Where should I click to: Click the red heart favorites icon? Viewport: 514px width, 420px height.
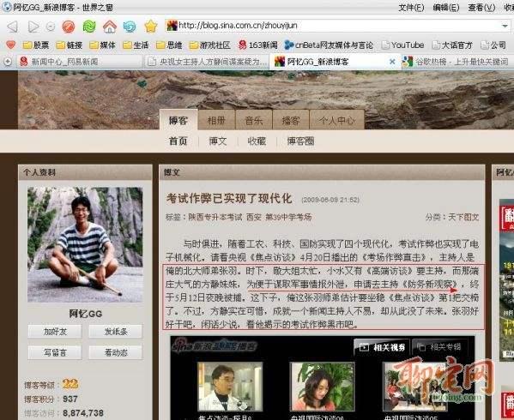click(10, 45)
